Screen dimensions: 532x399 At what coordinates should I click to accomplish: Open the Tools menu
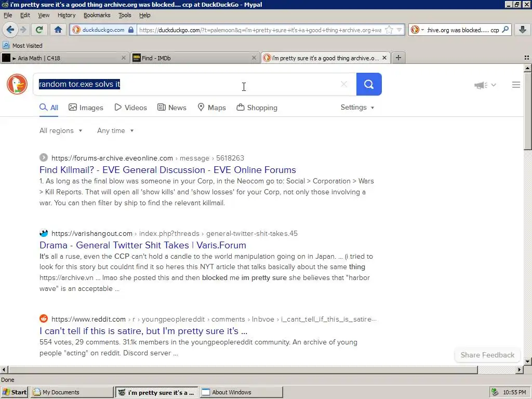click(125, 15)
